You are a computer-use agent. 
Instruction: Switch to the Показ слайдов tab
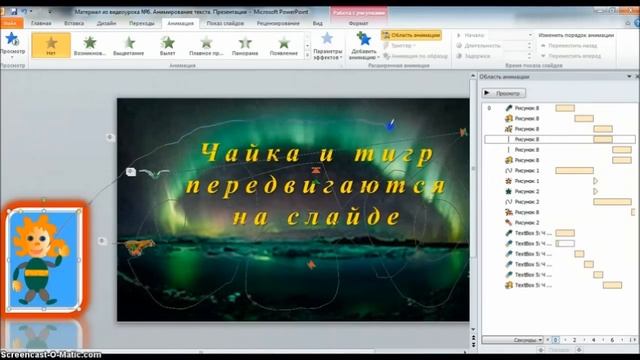(x=225, y=23)
